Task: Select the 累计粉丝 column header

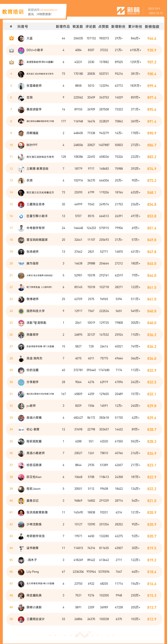Action: (135, 27)
